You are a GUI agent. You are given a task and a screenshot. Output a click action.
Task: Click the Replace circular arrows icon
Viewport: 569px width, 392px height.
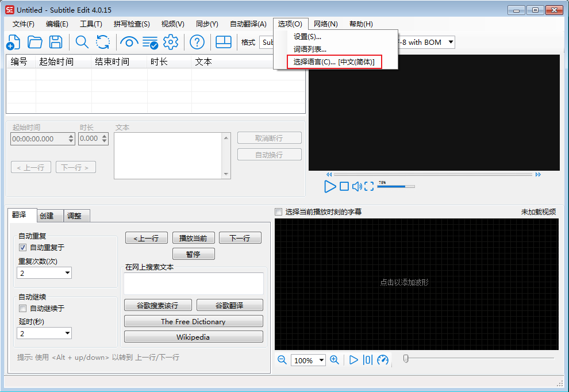(103, 42)
